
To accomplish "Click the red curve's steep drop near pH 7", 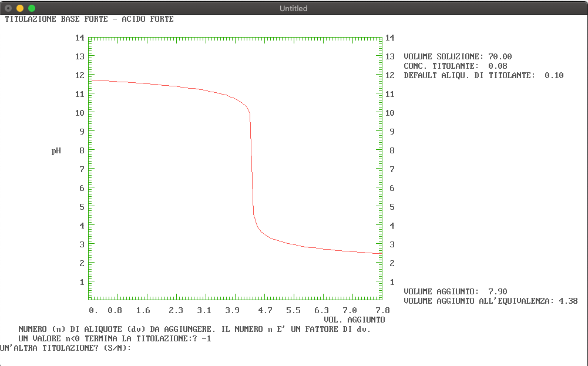I will [x=252, y=169].
